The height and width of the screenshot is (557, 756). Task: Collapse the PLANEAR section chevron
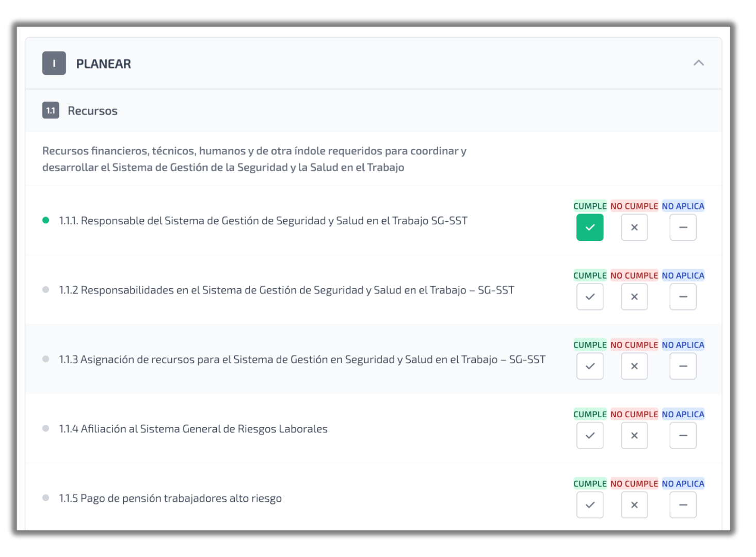[698, 63]
